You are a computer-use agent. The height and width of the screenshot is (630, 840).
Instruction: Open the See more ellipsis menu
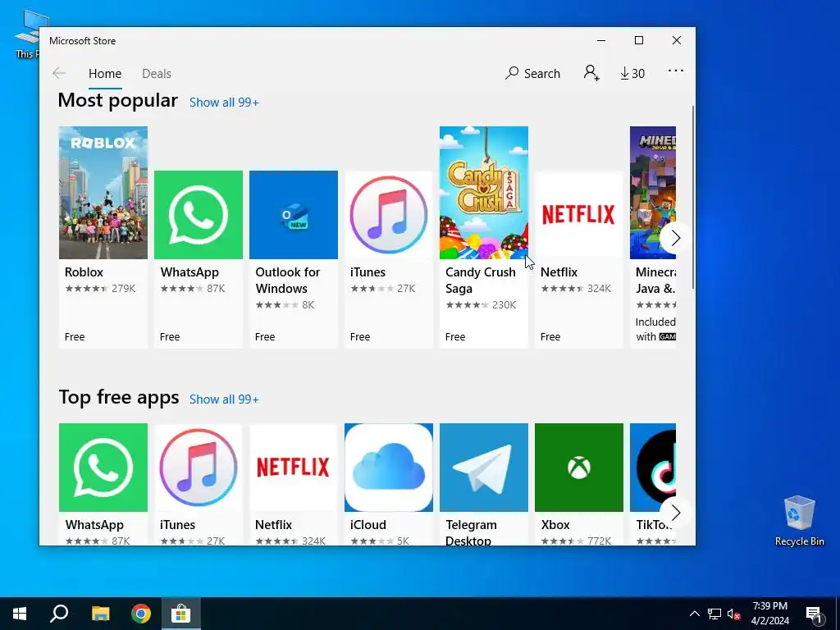(676, 71)
